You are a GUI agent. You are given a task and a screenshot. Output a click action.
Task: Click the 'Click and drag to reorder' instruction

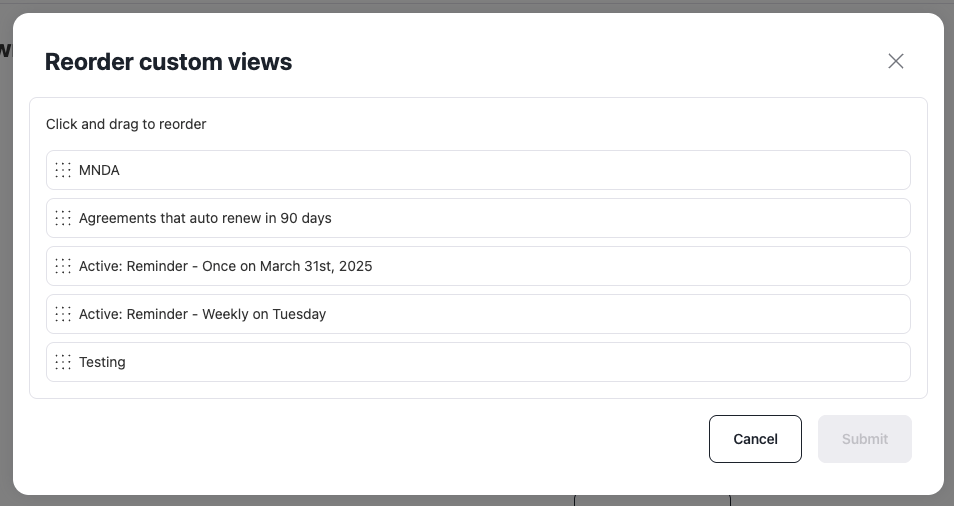pos(126,124)
